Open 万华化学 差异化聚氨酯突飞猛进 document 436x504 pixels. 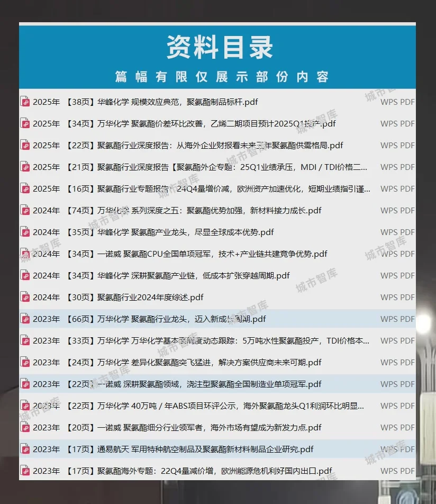[185, 362]
